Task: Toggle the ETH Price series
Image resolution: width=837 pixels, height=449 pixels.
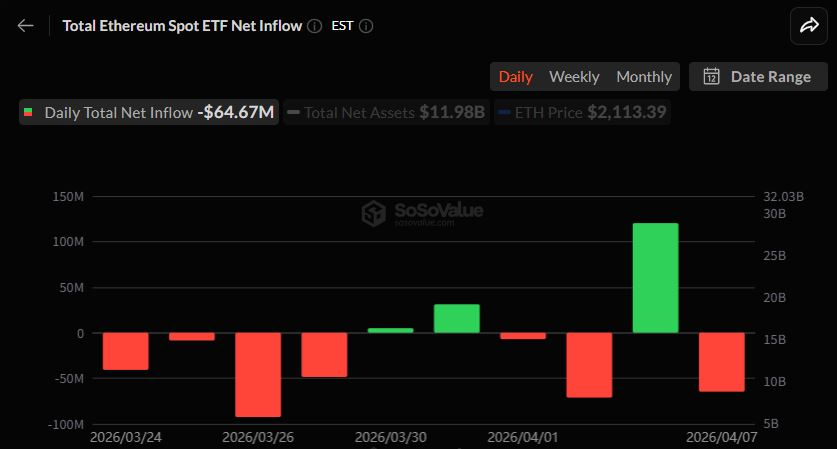Action: (x=581, y=113)
